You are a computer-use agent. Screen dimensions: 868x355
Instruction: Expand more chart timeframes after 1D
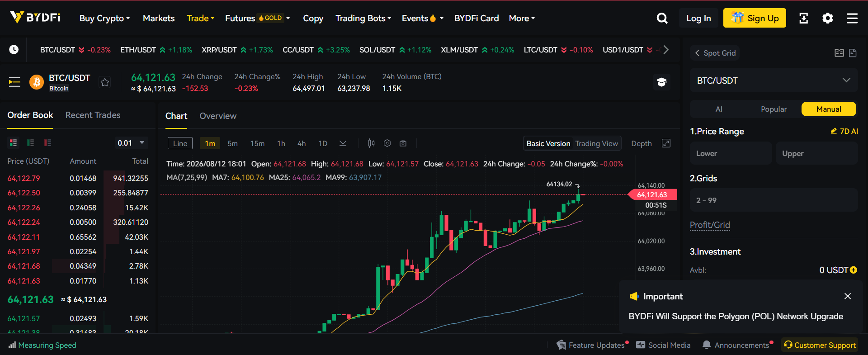point(343,143)
